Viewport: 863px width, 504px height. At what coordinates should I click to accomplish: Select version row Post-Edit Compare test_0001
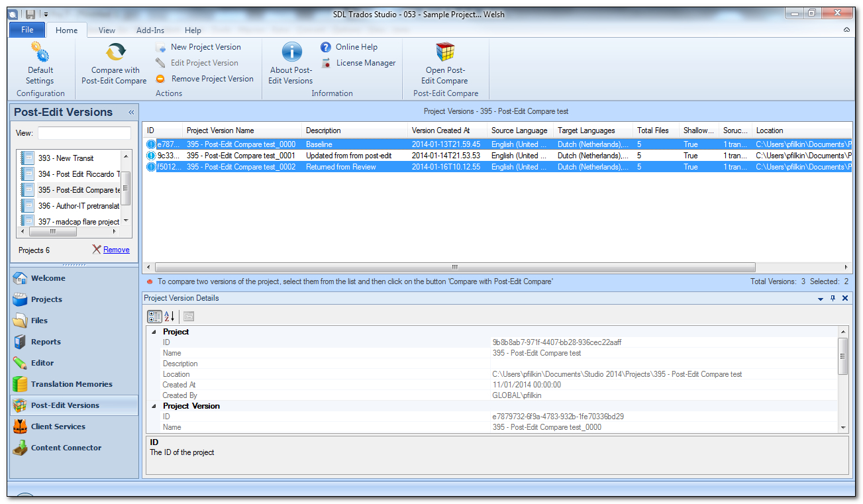tap(498, 156)
